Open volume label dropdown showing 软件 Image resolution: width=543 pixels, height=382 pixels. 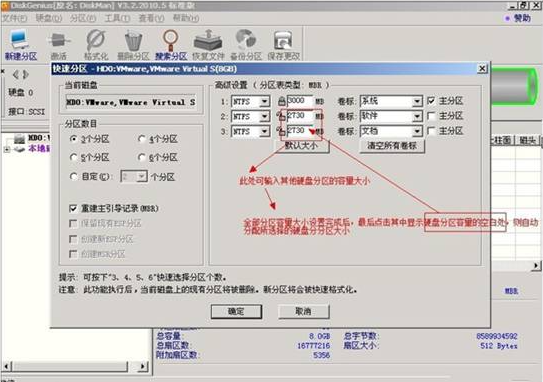click(x=417, y=116)
